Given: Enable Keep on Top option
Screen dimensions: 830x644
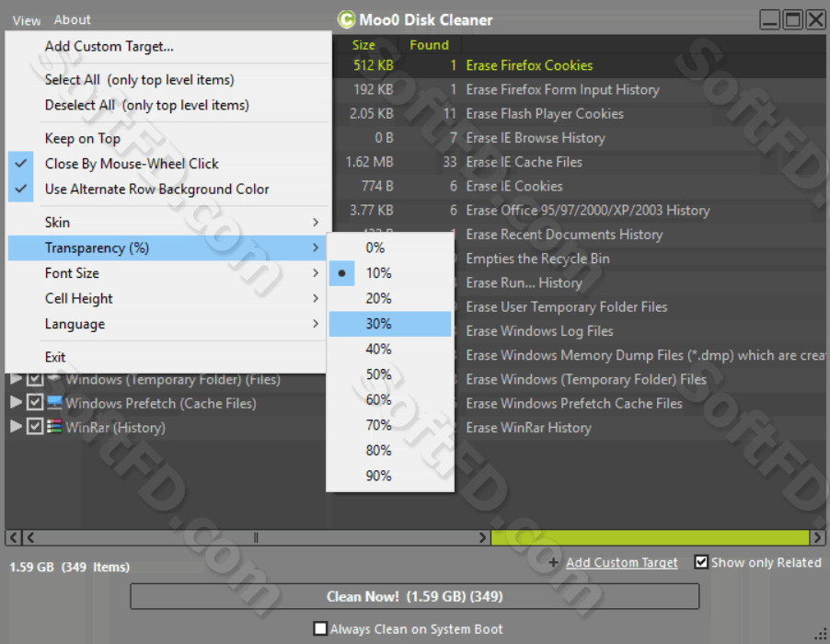Looking at the screenshot, I should (167, 139).
